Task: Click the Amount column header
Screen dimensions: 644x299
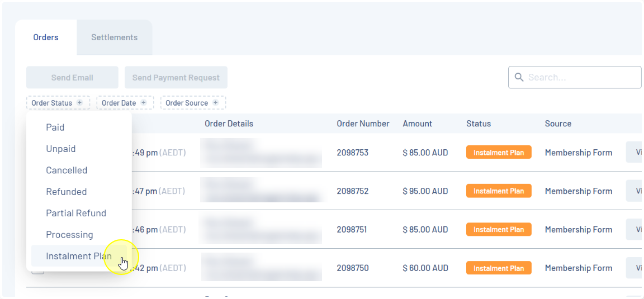Action: pyautogui.click(x=417, y=124)
